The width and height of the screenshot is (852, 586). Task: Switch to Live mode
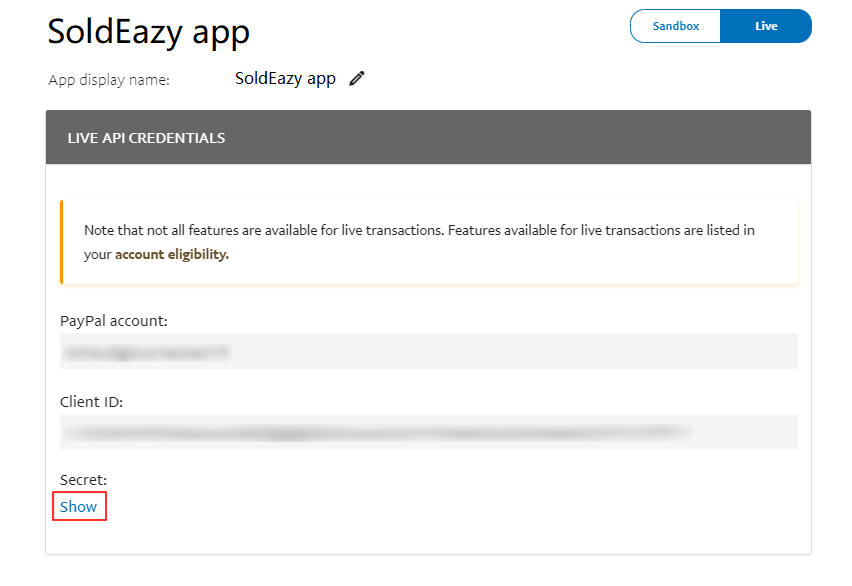[x=766, y=26]
